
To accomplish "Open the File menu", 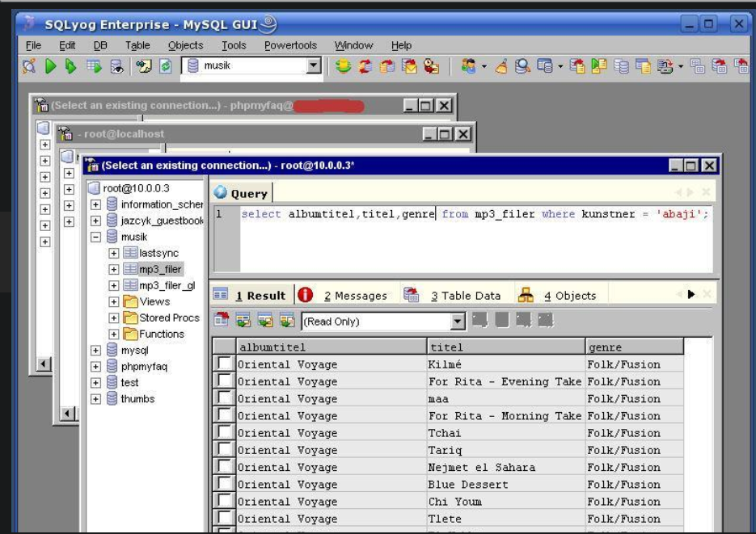I will (33, 45).
